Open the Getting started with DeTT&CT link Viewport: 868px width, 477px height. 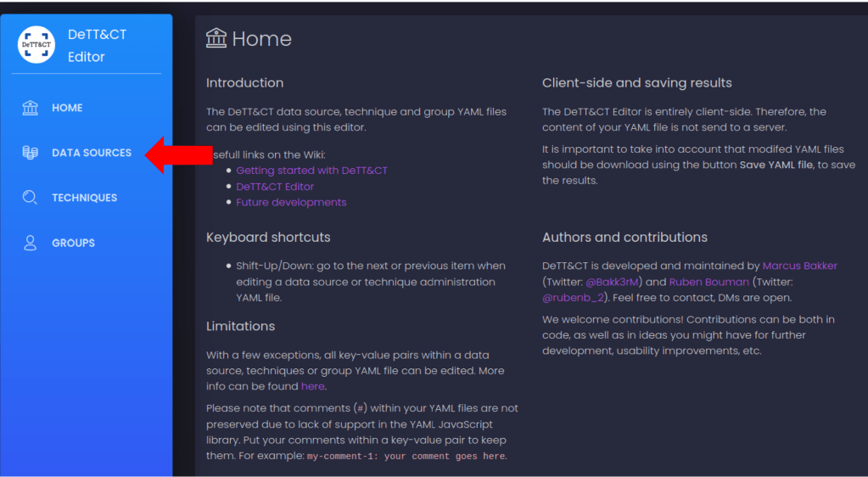(x=311, y=171)
